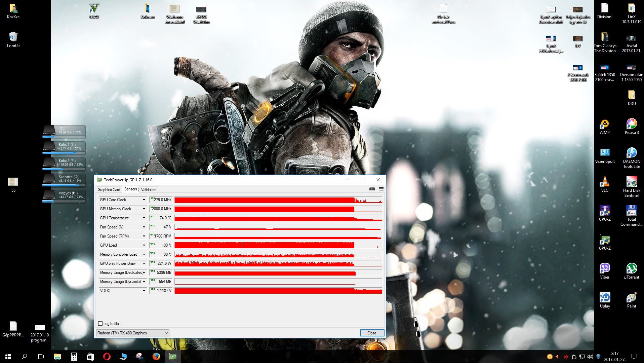Viewport: 644px width, 363px height.
Task: Open the Vezérlőpult control panel icon
Action: point(605,156)
